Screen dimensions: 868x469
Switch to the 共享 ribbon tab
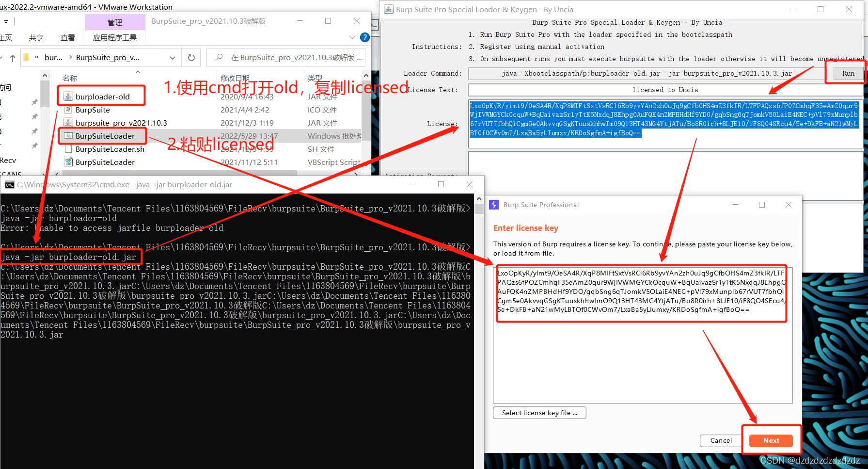36,37
